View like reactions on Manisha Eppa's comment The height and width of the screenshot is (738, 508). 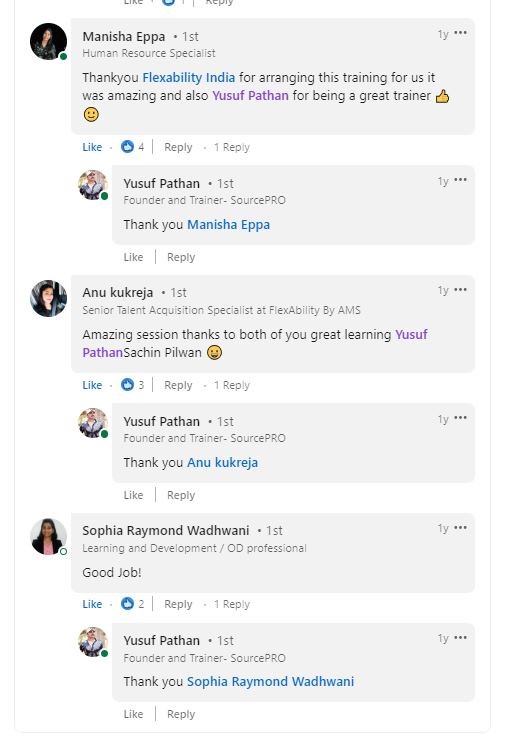point(132,147)
